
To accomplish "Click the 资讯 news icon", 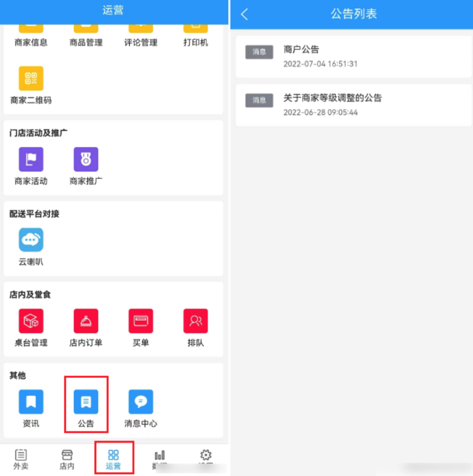I will (x=31, y=402).
